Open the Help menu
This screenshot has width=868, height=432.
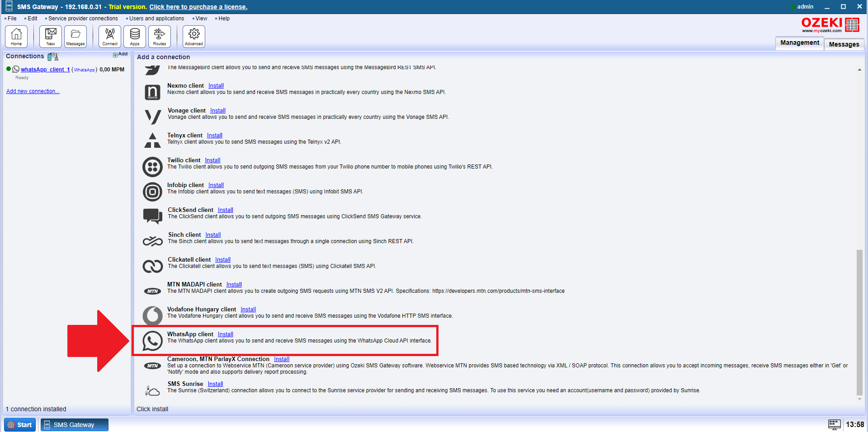(224, 19)
